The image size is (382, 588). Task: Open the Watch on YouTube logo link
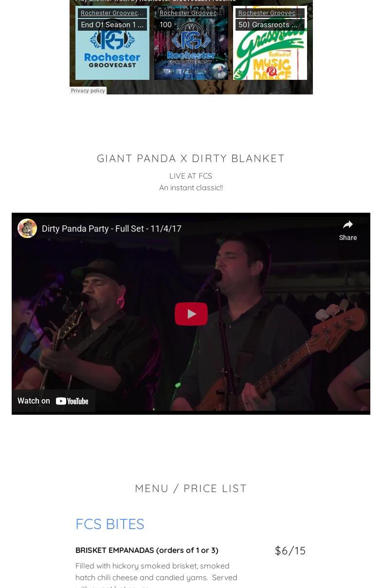click(54, 401)
